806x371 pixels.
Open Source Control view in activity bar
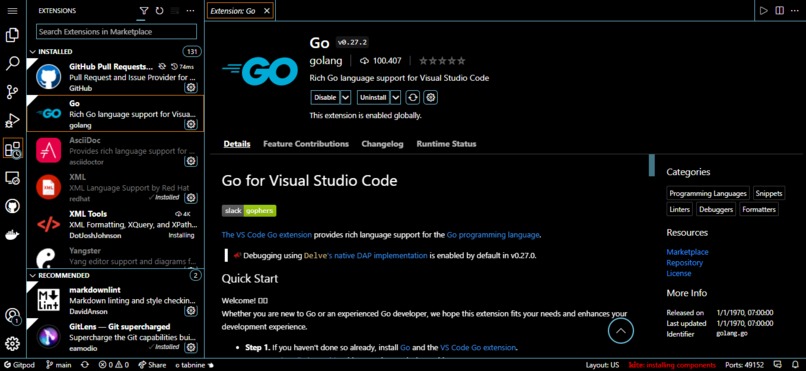(12, 92)
